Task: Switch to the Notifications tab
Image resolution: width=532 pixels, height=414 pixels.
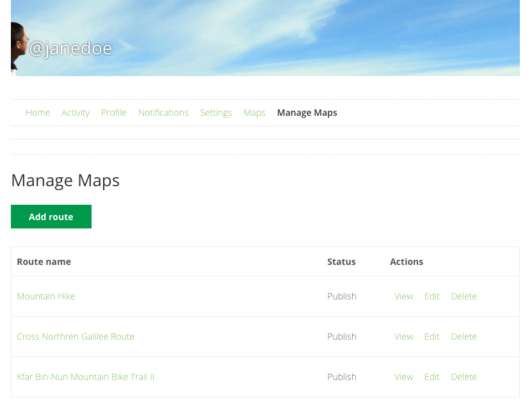Action: click(163, 113)
